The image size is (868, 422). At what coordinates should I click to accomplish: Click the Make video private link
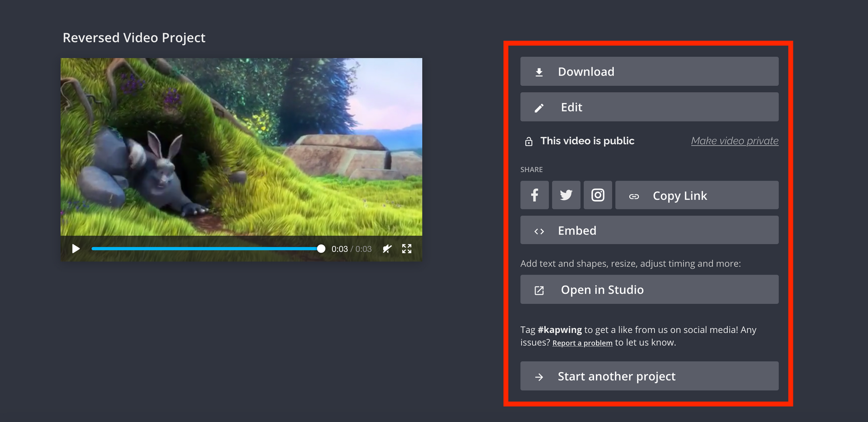(734, 141)
